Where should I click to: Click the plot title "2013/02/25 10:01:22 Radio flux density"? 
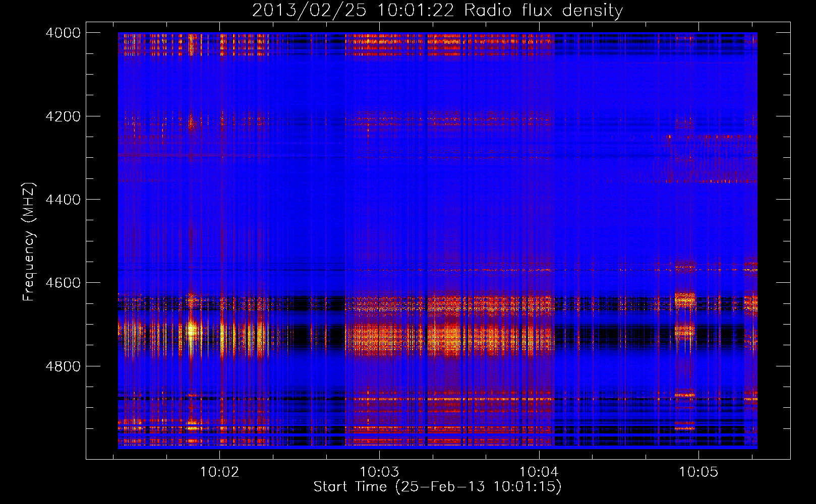coord(437,10)
